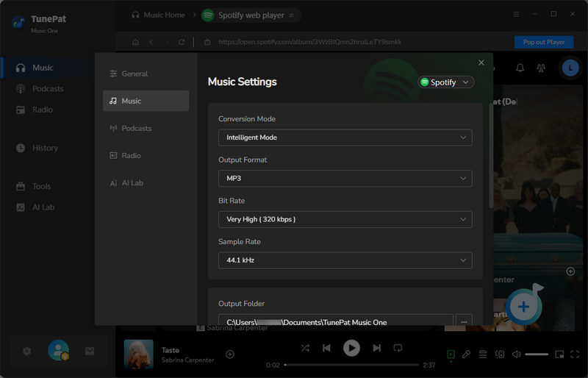The height and width of the screenshot is (378, 588).
Task: Seek within the playback progress bar
Action: [x=351, y=365]
